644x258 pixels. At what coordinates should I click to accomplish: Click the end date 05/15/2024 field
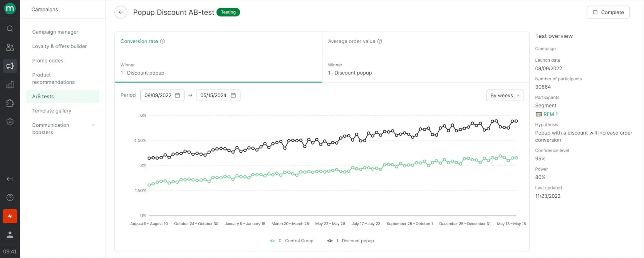tap(218, 95)
